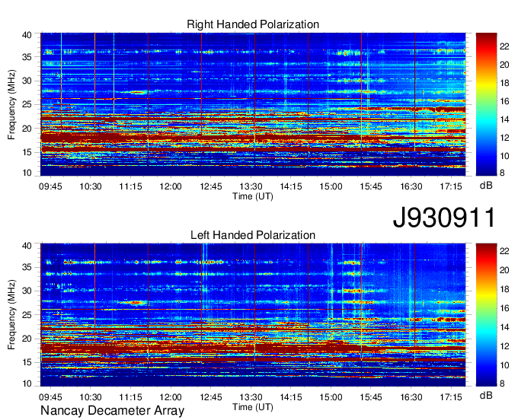Click the Left Handed Polarization spectrogram image
This screenshot has height=420, width=518.
pyautogui.click(x=253, y=315)
